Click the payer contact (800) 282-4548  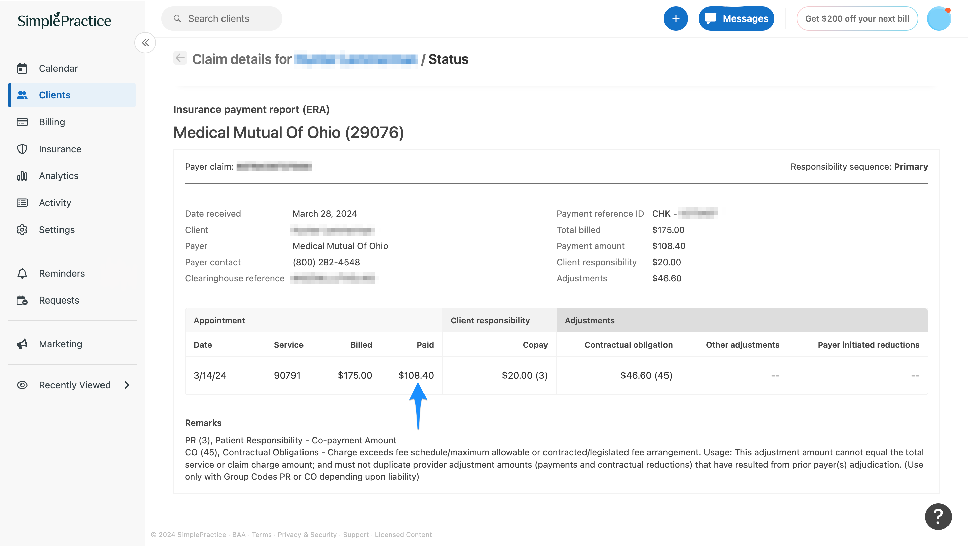(326, 262)
